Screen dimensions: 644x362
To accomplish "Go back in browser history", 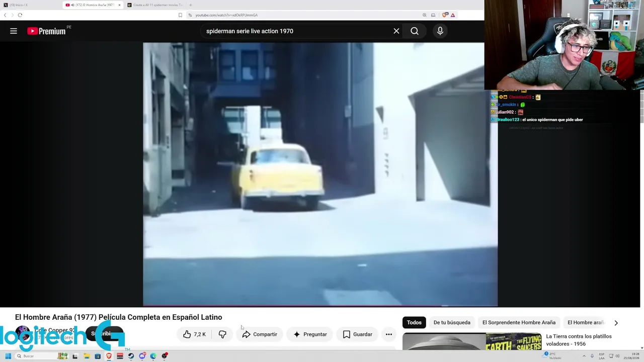I will tap(5, 15).
